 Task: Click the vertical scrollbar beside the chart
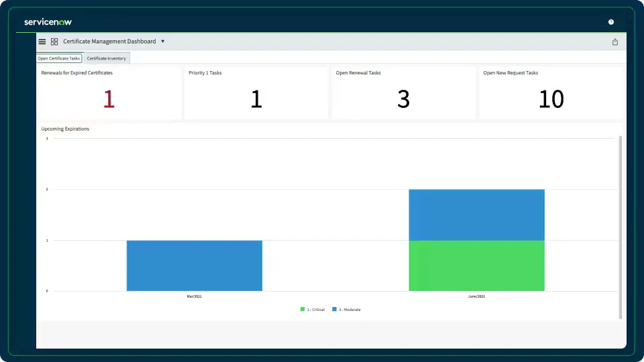pyautogui.click(x=620, y=227)
